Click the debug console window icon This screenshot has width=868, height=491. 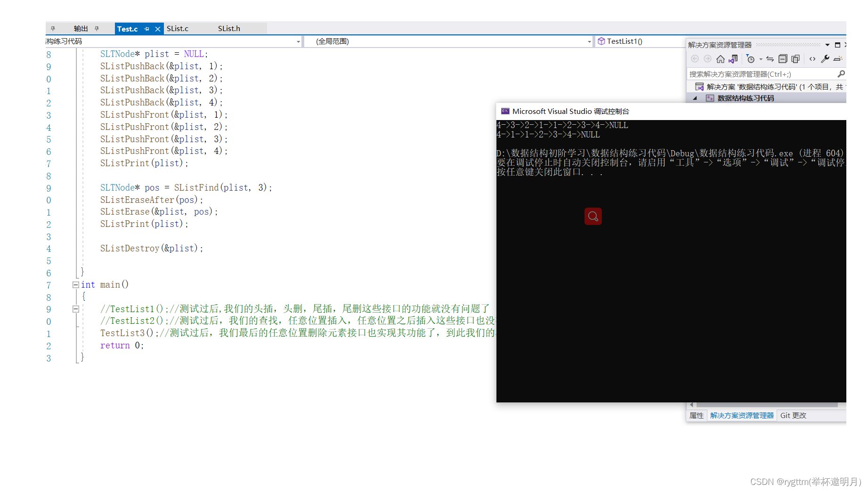pyautogui.click(x=505, y=112)
